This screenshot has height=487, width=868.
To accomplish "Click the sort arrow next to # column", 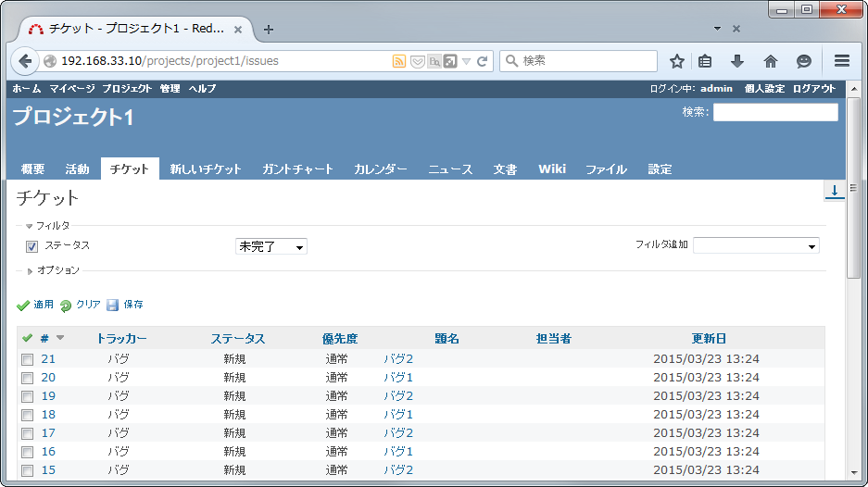I will coord(60,338).
